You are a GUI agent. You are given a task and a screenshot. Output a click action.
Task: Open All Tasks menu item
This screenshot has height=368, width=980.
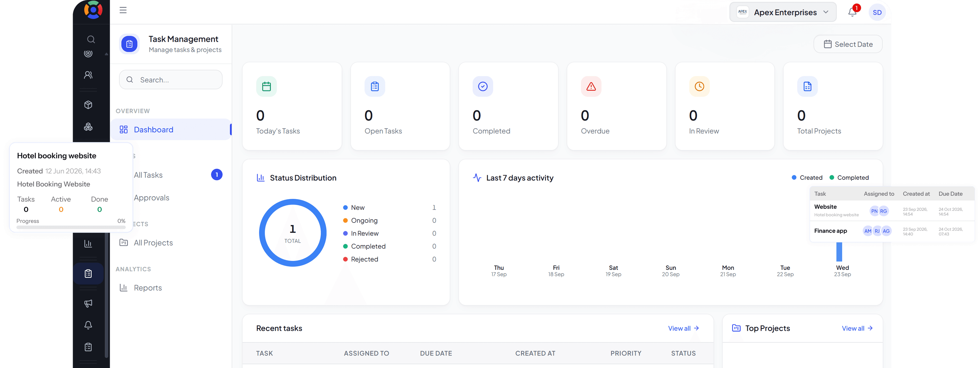148,175
